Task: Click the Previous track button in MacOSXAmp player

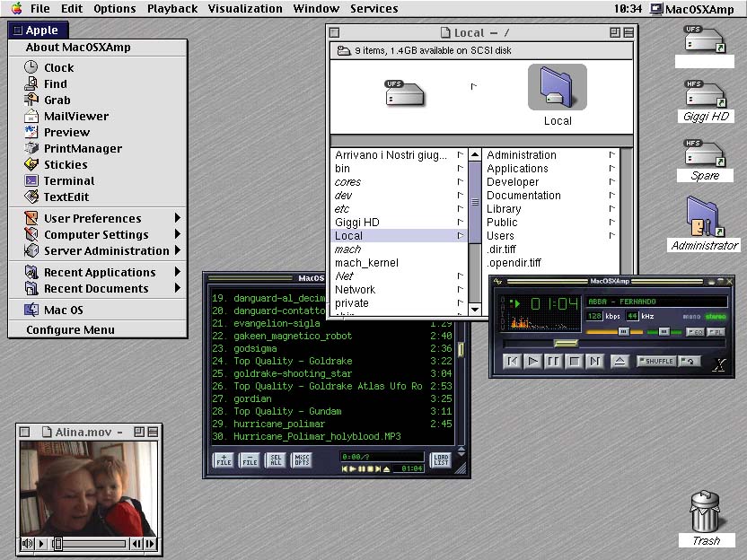Action: [512, 362]
